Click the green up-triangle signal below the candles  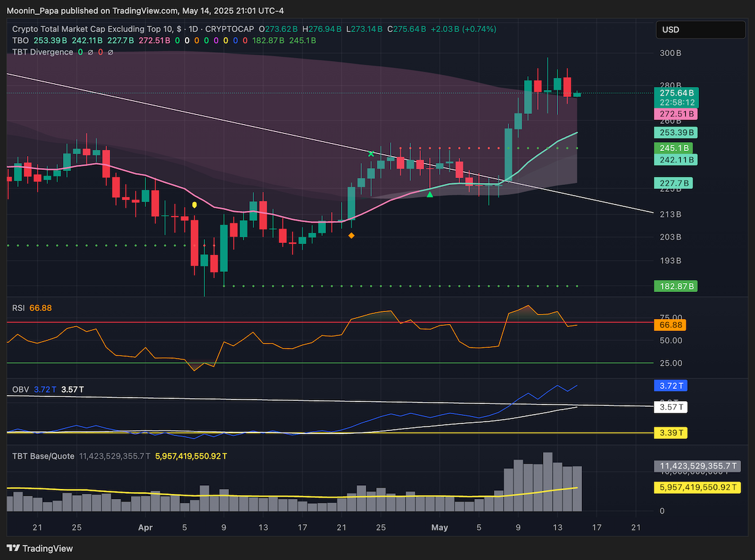click(430, 195)
